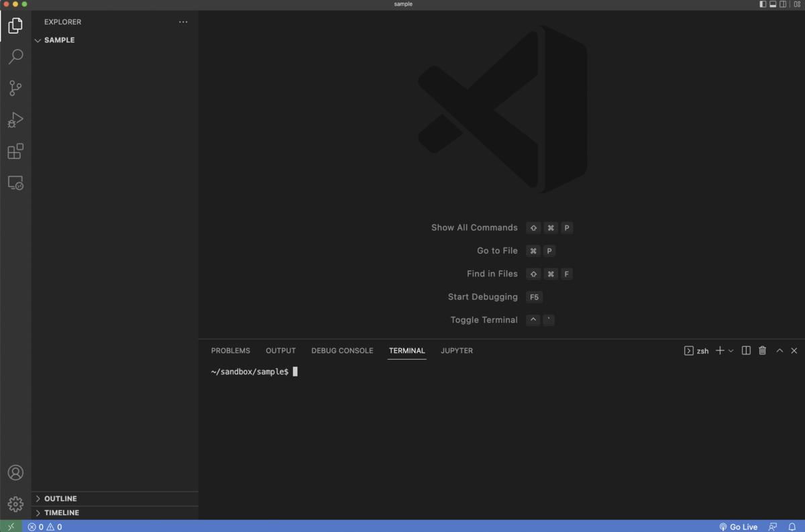Open errors and warnings status item

[x=45, y=527]
